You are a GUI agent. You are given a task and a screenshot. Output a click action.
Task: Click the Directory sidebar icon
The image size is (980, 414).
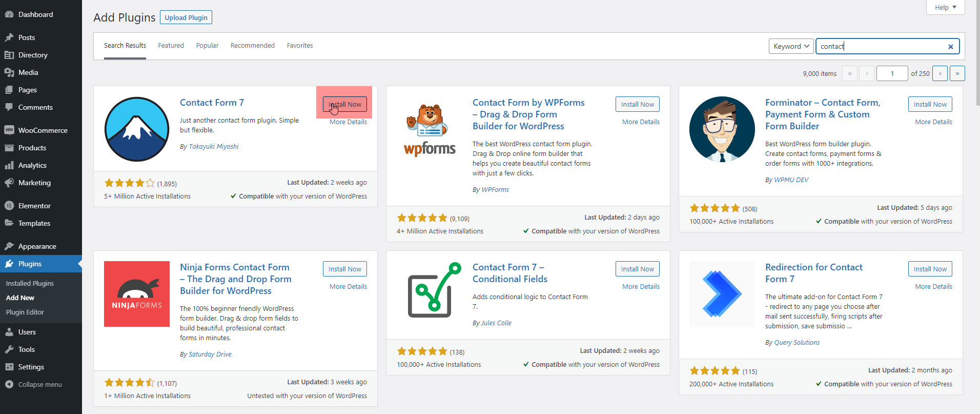tap(9, 55)
